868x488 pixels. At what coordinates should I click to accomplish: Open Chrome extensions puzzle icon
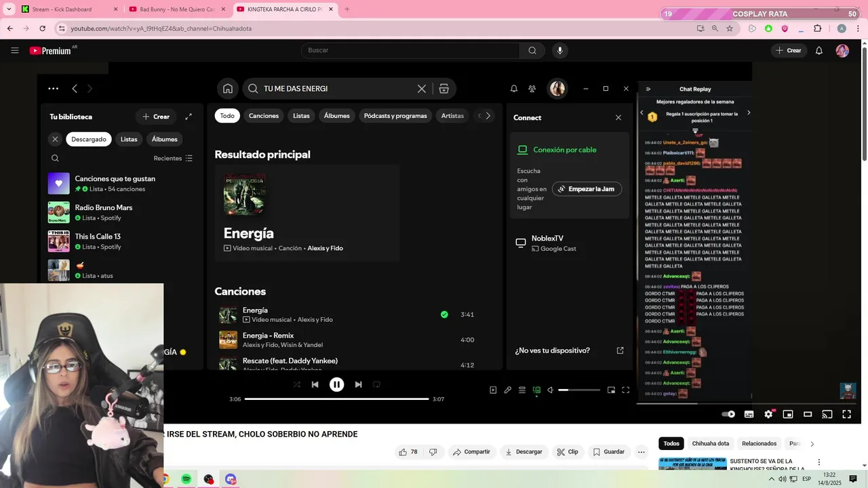pos(817,28)
